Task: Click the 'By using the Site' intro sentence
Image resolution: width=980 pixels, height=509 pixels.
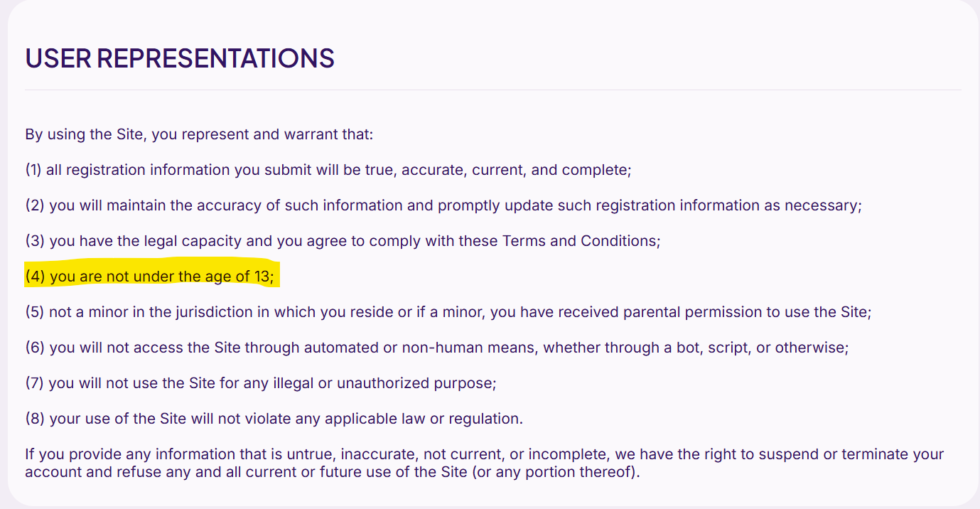Action: pos(199,134)
